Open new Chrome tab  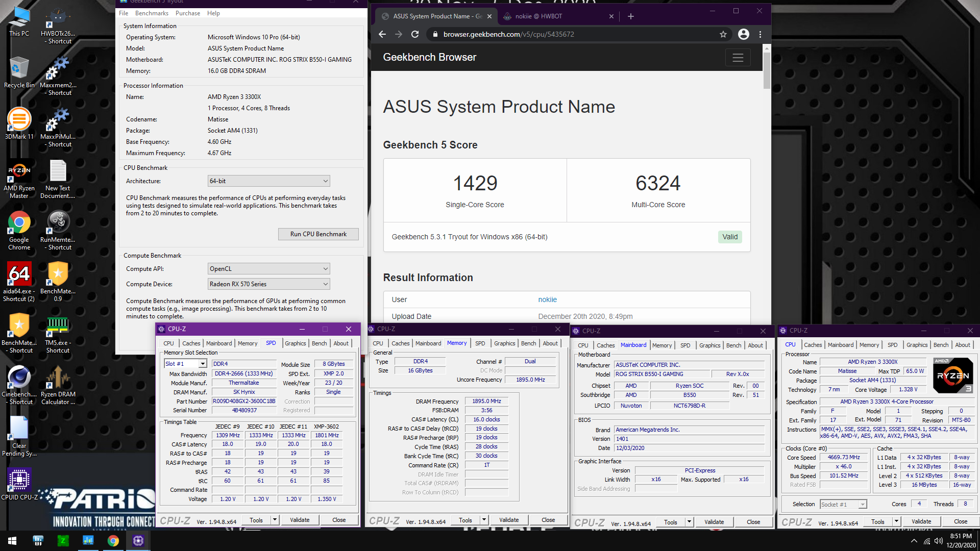630,16
